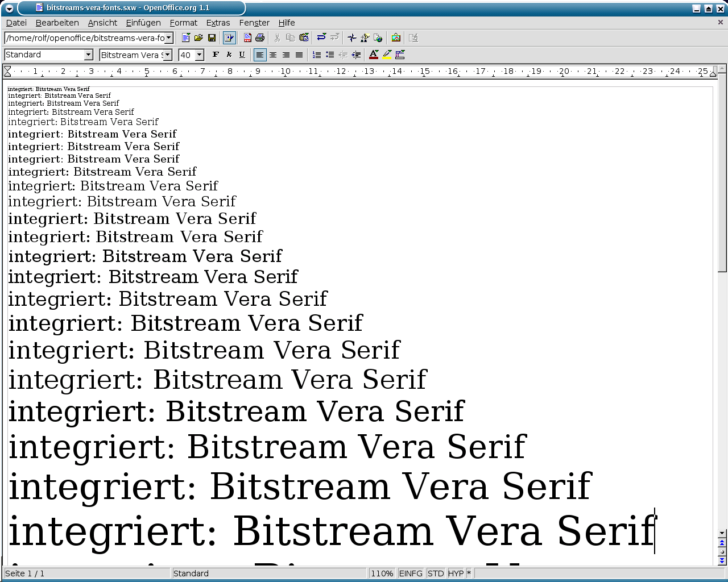Open the font size dropdown showing 40

pyautogui.click(x=199, y=55)
